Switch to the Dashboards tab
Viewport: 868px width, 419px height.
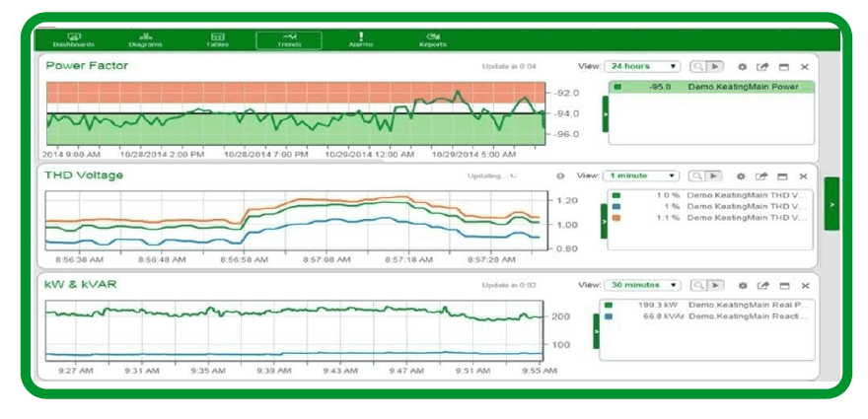tap(74, 39)
